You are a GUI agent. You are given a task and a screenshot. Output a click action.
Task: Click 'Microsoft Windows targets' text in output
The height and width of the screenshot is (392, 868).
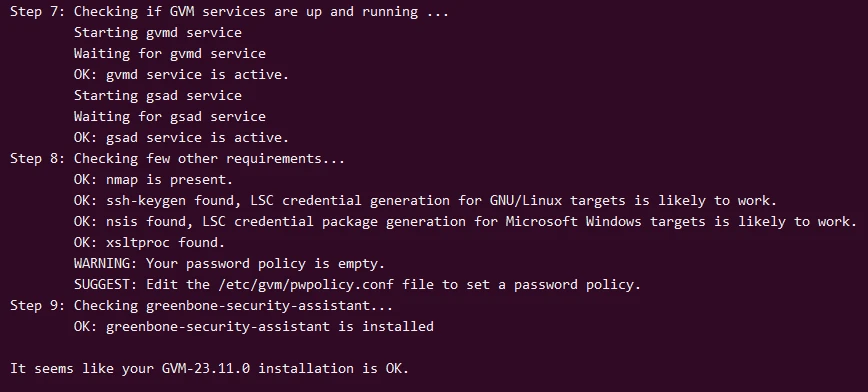(x=606, y=222)
